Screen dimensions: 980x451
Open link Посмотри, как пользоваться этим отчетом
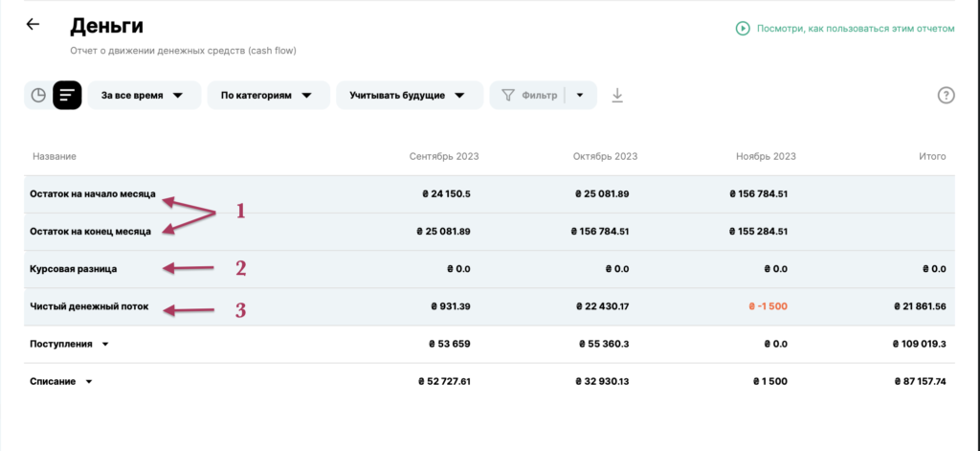pos(856,28)
